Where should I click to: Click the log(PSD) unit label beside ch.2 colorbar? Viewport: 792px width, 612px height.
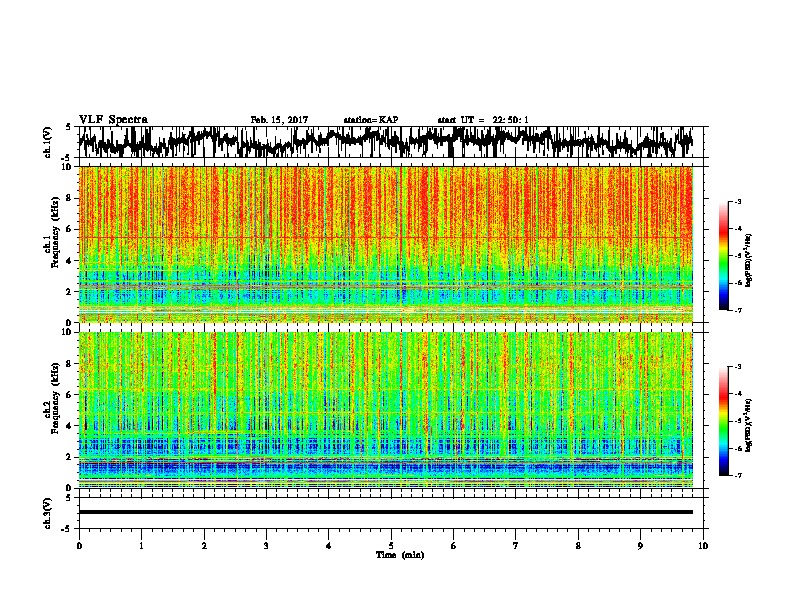tap(749, 425)
